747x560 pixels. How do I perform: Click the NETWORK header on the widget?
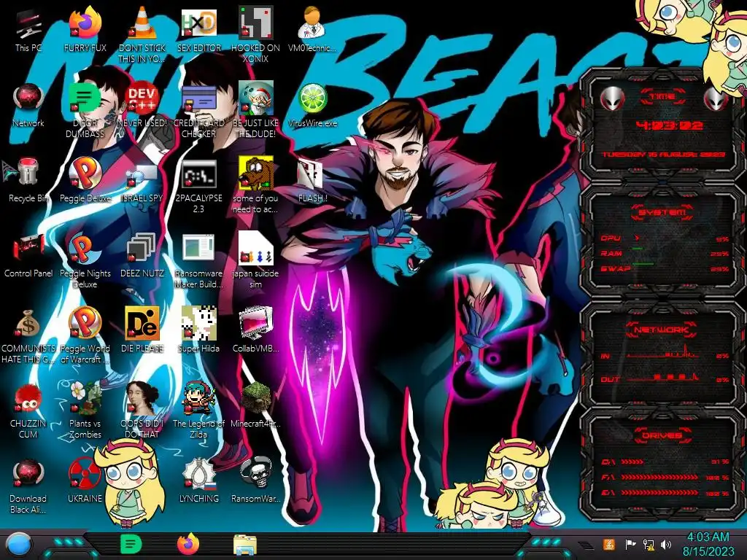pos(662,330)
